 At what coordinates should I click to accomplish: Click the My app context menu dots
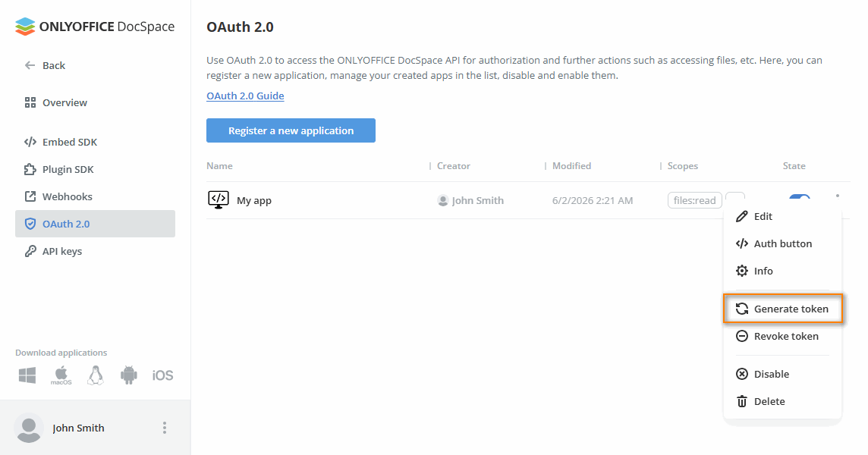pos(838,196)
